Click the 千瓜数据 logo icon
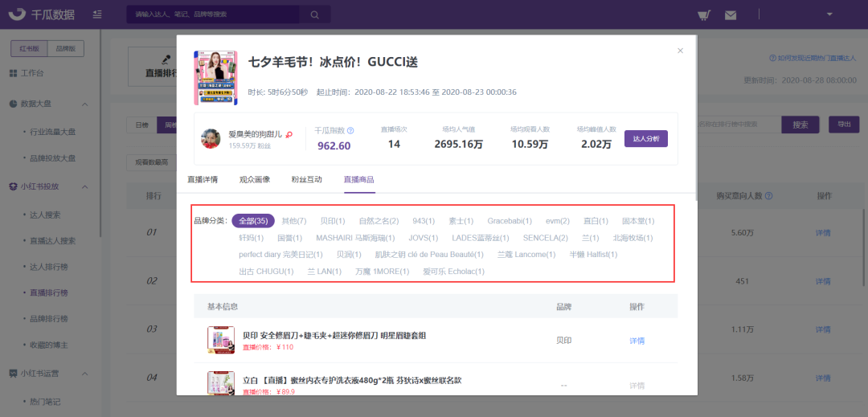868x417 pixels. pyautogui.click(x=18, y=14)
